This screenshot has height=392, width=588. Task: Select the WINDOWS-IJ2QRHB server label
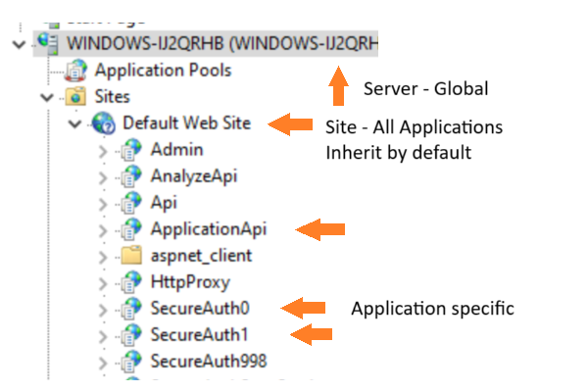point(221,44)
